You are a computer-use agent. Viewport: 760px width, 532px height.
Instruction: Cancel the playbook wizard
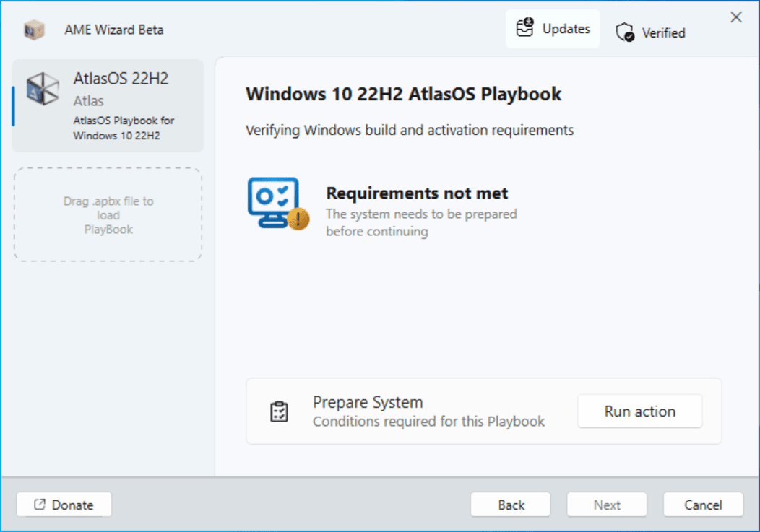click(703, 505)
